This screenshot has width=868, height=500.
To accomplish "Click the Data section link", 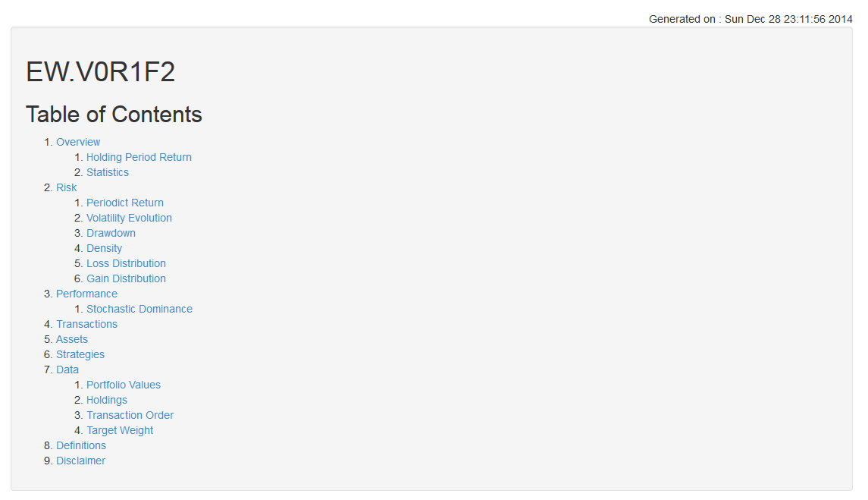I will pyautogui.click(x=67, y=369).
